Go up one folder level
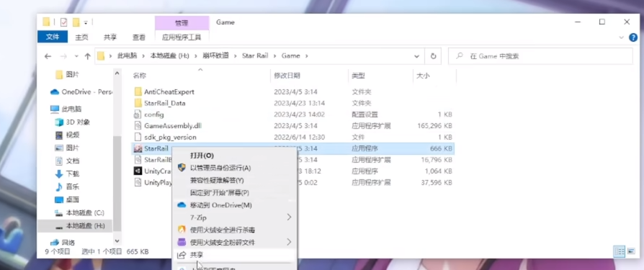 pos(87,56)
